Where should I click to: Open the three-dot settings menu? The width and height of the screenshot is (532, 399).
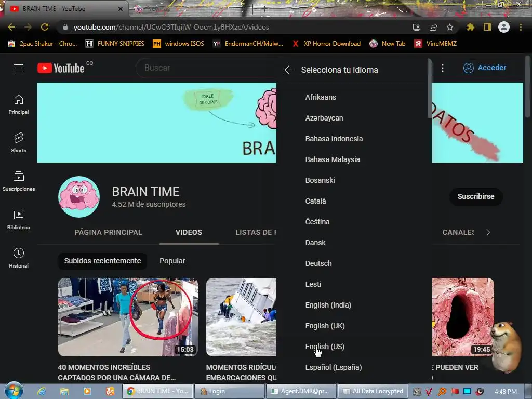click(x=443, y=68)
